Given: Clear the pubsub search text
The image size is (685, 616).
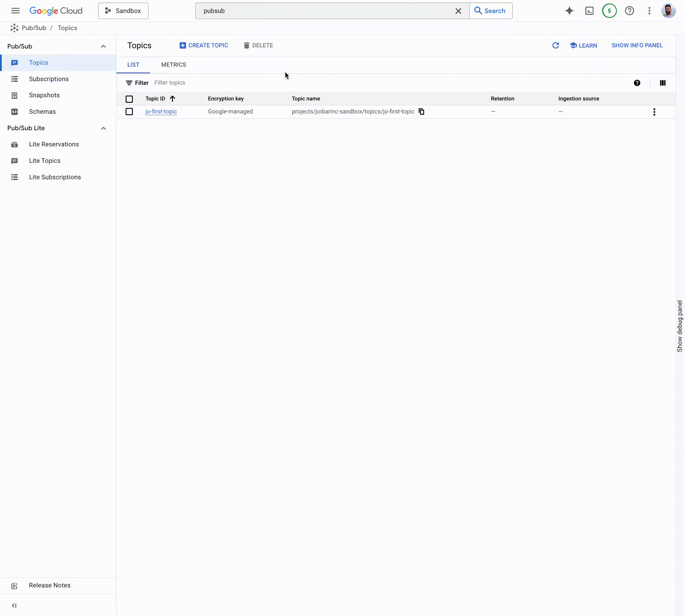Looking at the screenshot, I should pyautogui.click(x=458, y=11).
